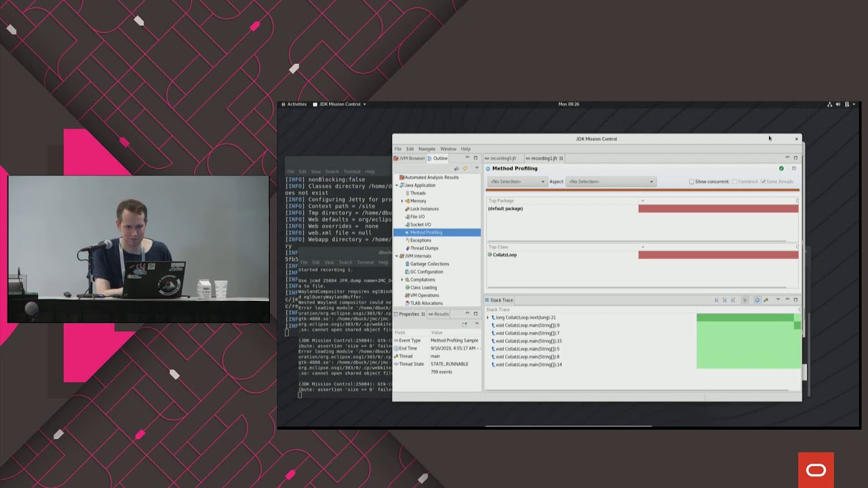
Task: Open VM Operations page
Action: pos(422,296)
